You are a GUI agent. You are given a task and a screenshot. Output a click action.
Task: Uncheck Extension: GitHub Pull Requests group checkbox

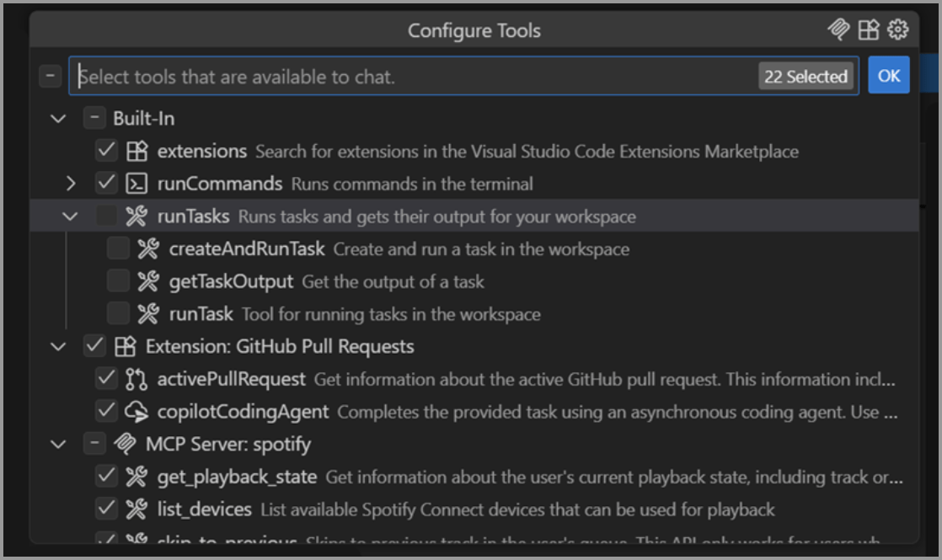94,346
